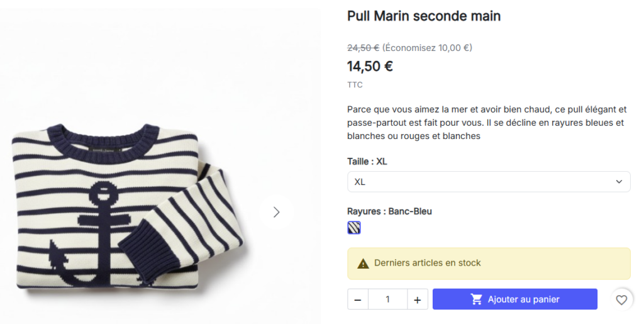Show the next product image arrow
The height and width of the screenshot is (324, 644).
(x=276, y=212)
